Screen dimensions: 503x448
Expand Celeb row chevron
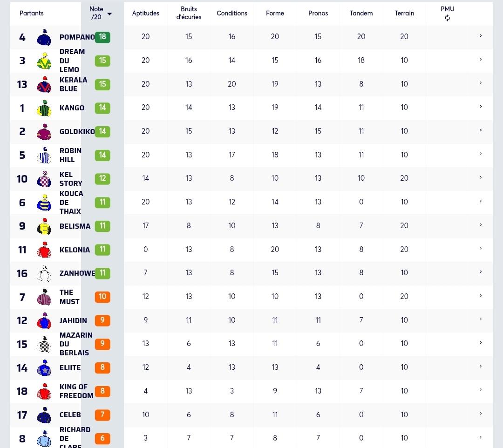click(x=481, y=414)
